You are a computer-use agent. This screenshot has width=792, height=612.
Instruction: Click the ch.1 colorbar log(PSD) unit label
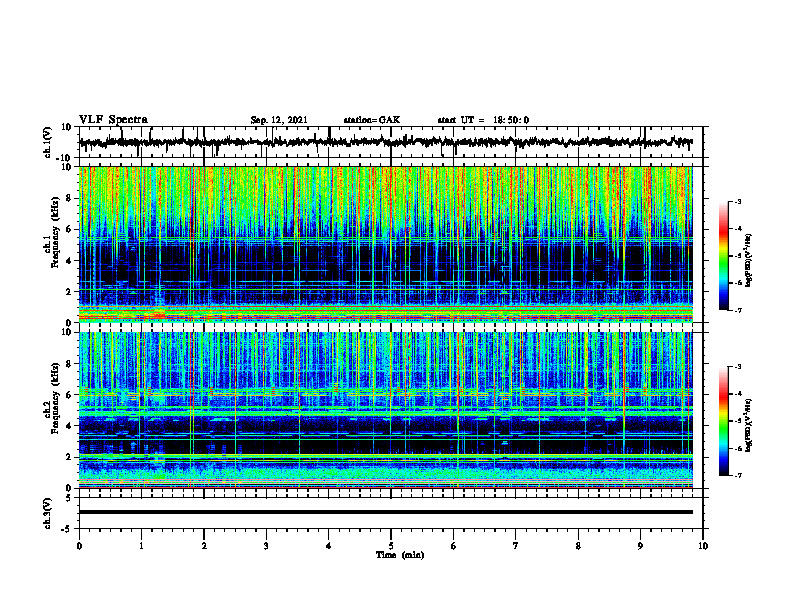pyautogui.click(x=749, y=260)
